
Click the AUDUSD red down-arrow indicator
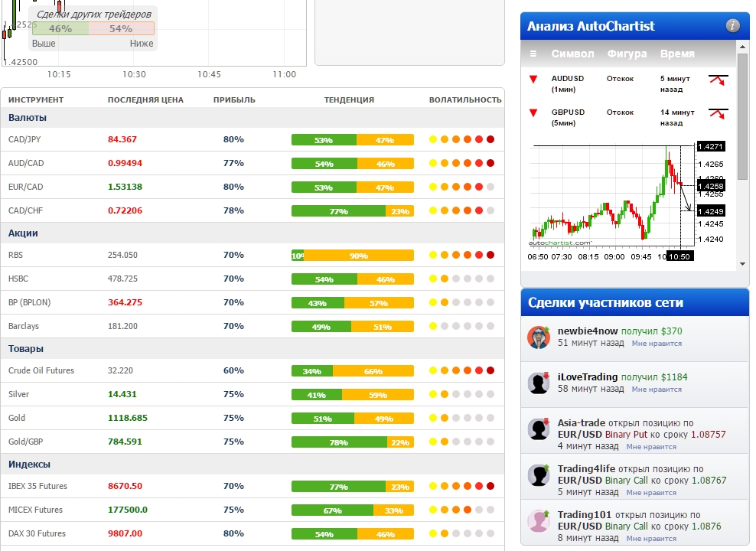pos(533,79)
